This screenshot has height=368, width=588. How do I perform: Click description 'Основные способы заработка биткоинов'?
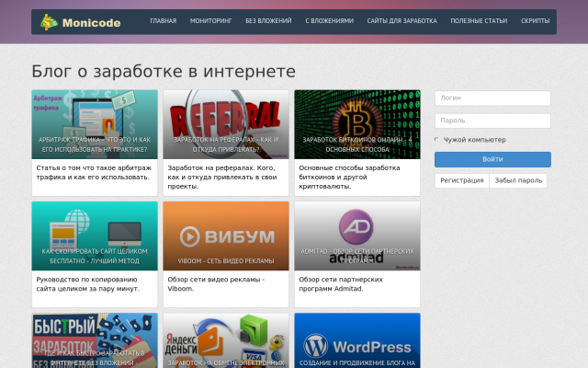(x=349, y=172)
